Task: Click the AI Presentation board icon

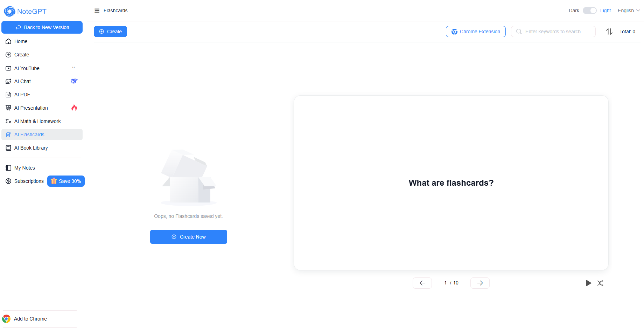Action: [x=8, y=108]
